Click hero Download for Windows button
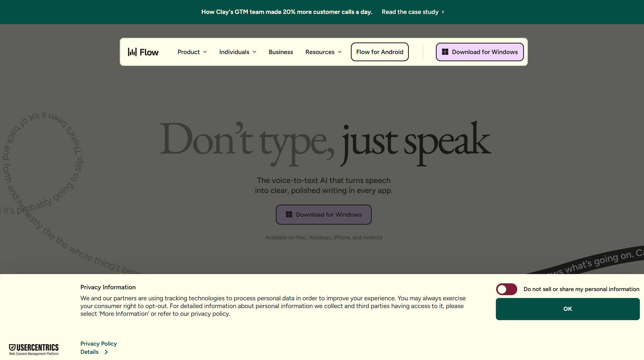 pos(324,215)
